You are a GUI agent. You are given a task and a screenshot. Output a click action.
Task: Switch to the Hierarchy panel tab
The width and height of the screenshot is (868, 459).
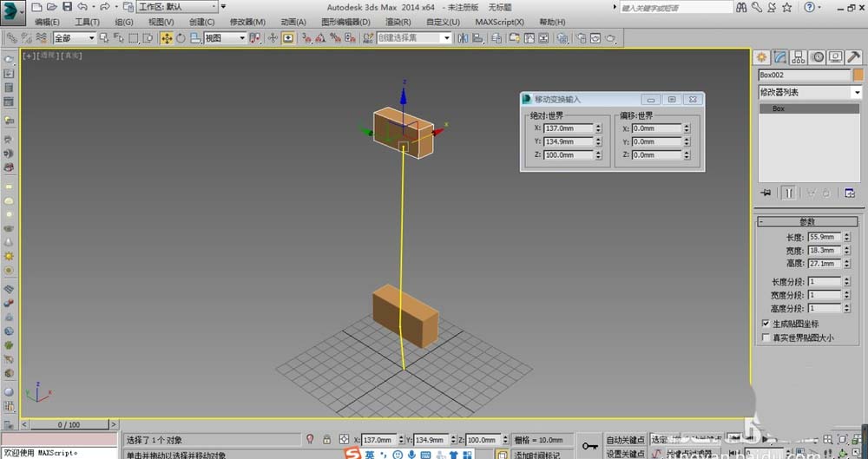tap(799, 57)
